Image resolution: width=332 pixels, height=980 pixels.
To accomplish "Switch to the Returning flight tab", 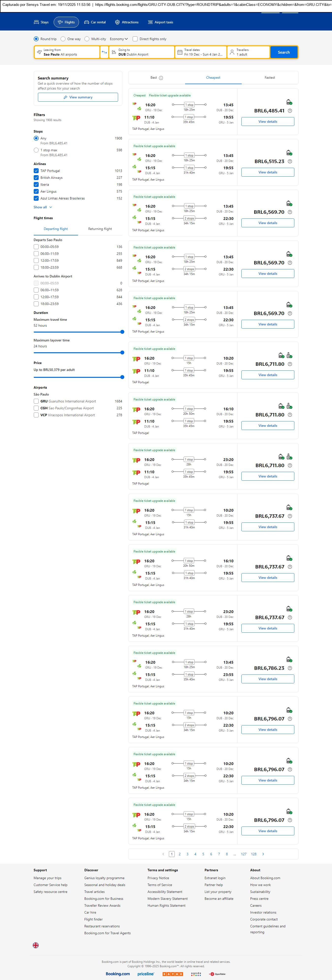I will [x=100, y=229].
